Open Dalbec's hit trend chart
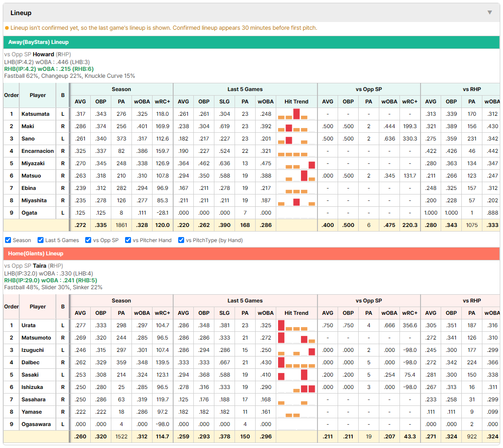 (x=296, y=362)
